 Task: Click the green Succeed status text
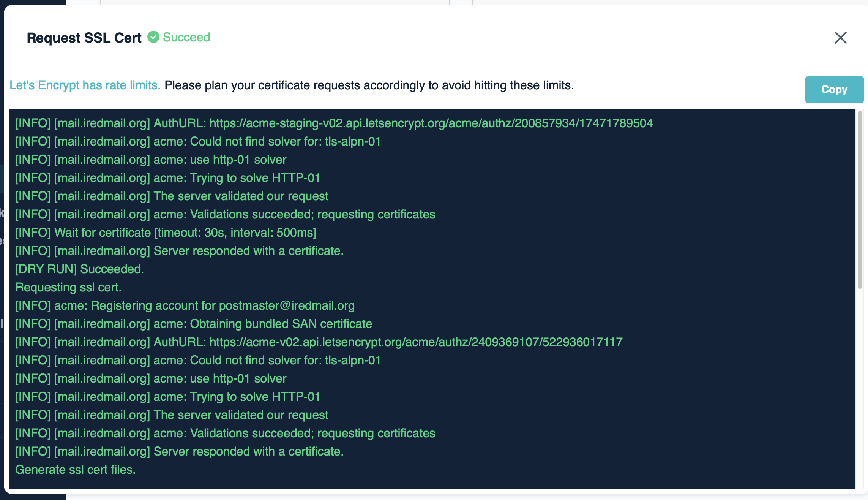(186, 37)
